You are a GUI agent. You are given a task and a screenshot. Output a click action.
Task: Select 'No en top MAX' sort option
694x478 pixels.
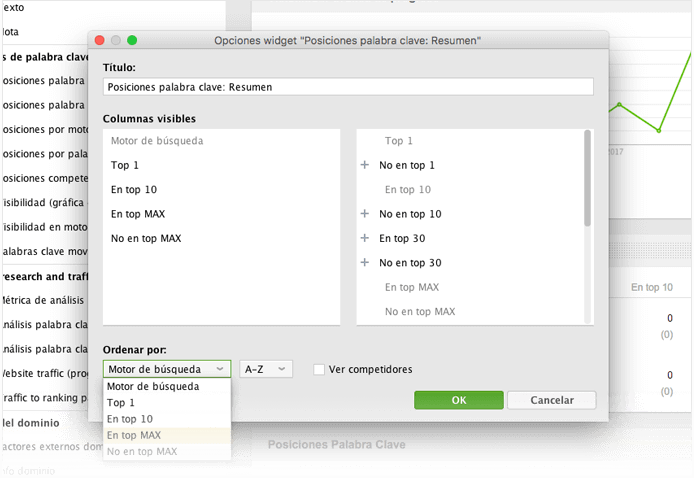point(142,451)
